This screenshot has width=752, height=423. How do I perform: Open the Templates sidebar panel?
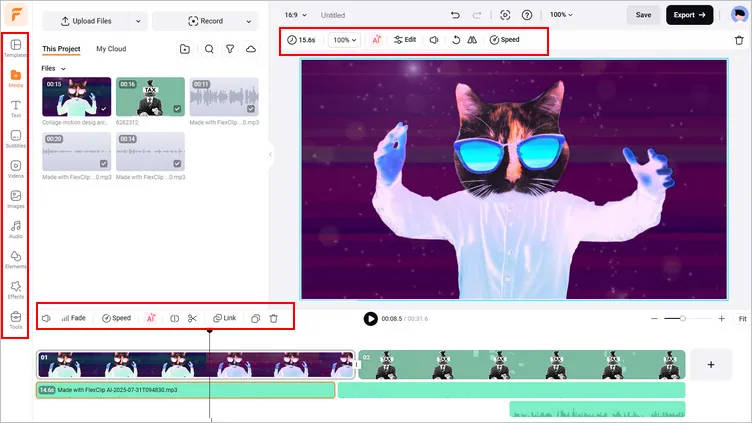tap(15, 48)
